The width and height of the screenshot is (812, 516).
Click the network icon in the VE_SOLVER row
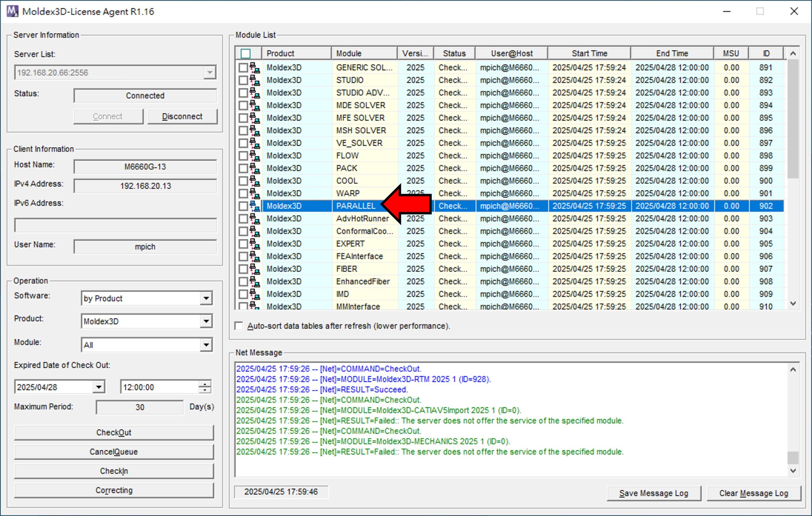pyautogui.click(x=255, y=143)
